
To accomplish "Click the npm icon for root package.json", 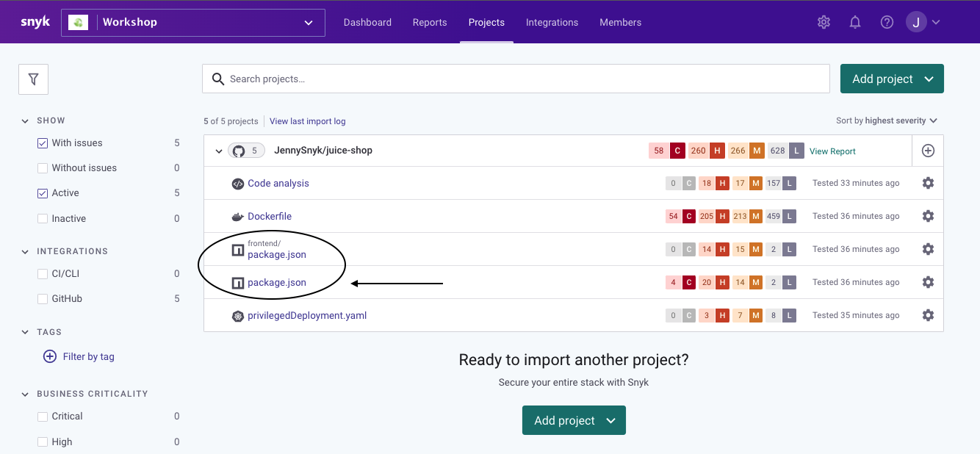I will [x=237, y=283].
